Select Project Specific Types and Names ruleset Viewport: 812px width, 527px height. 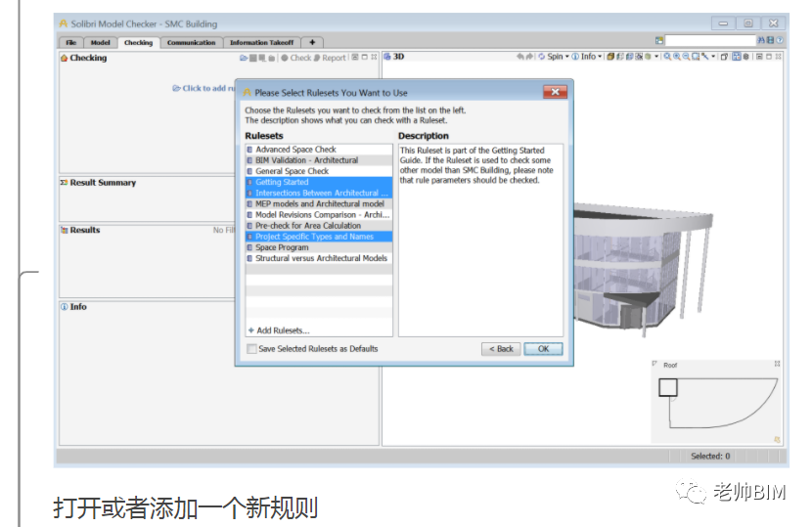click(x=319, y=237)
